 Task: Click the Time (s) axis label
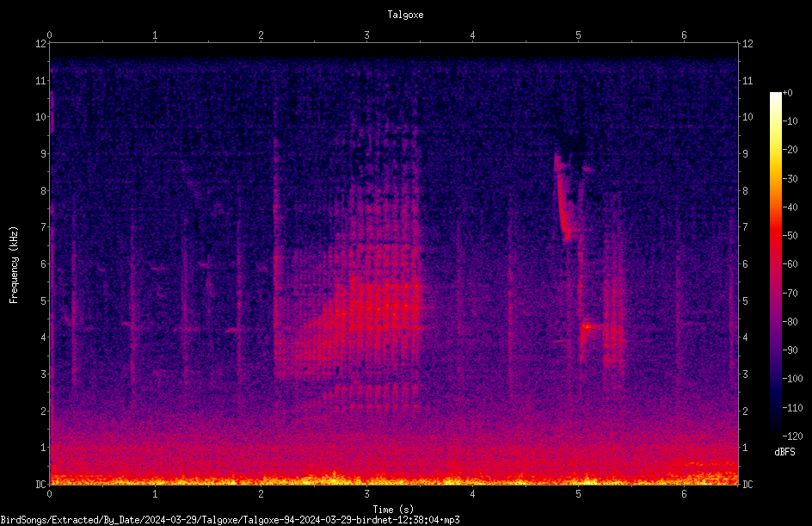tap(393, 510)
